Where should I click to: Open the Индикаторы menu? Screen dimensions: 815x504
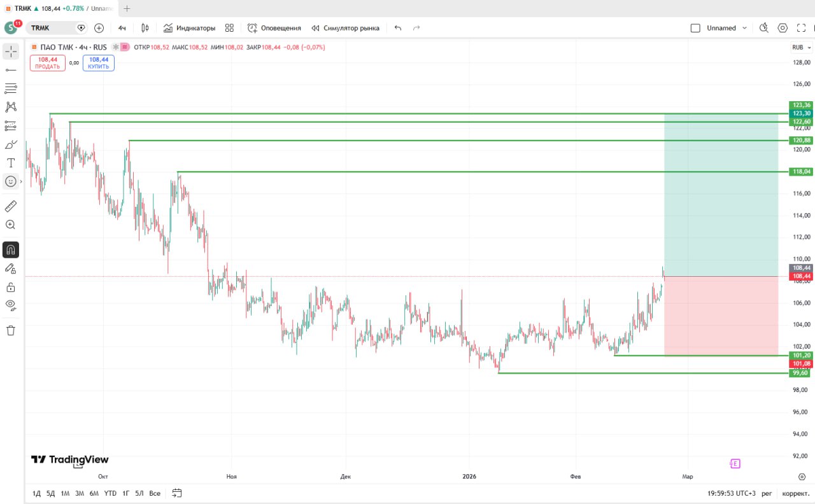[189, 28]
